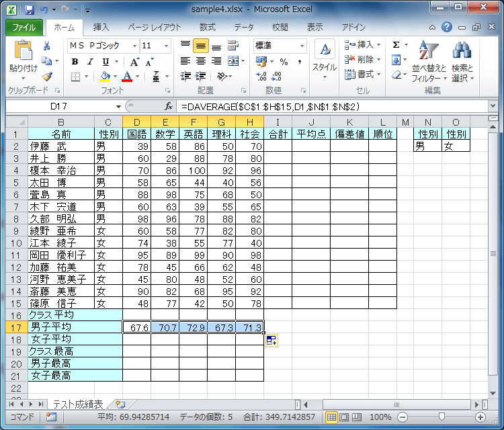Click the insert new worksheet tab icon

120,404
